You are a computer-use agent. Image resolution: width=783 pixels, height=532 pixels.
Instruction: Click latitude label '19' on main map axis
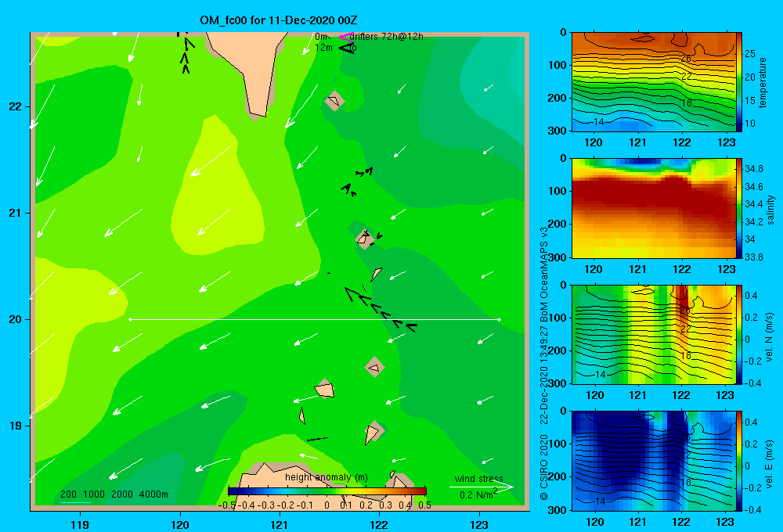coord(16,426)
